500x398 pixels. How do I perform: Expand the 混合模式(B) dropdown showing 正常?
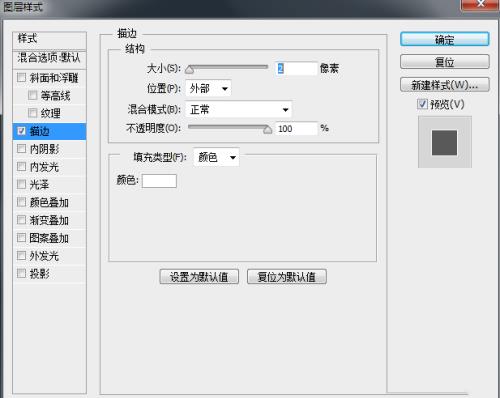point(239,109)
